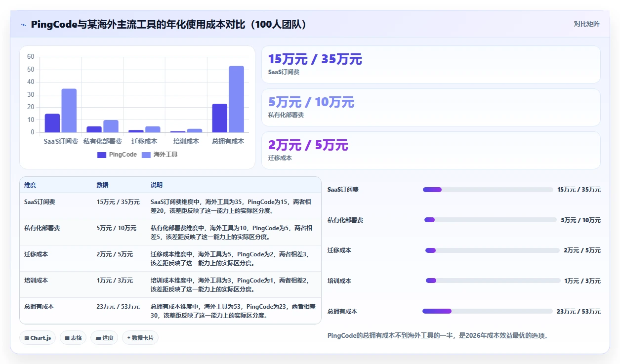
Task: Click the 海外工具 bar for 迁移成本
Action: pyautogui.click(x=153, y=129)
